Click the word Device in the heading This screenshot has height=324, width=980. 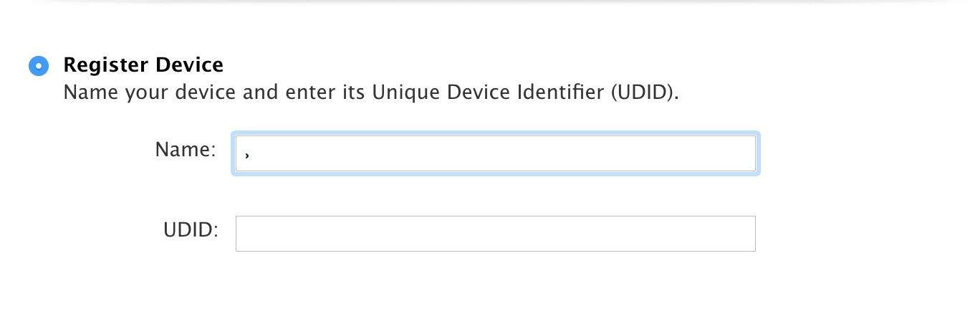(189, 65)
